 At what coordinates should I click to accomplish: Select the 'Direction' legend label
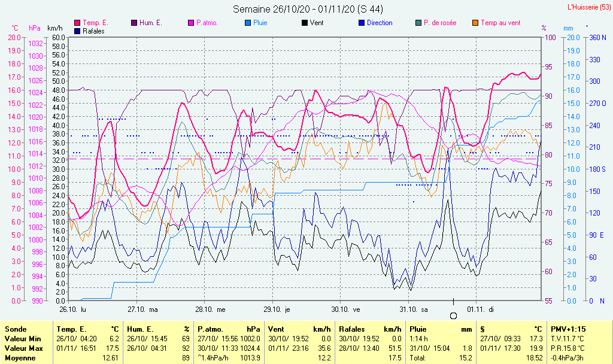[x=380, y=23]
